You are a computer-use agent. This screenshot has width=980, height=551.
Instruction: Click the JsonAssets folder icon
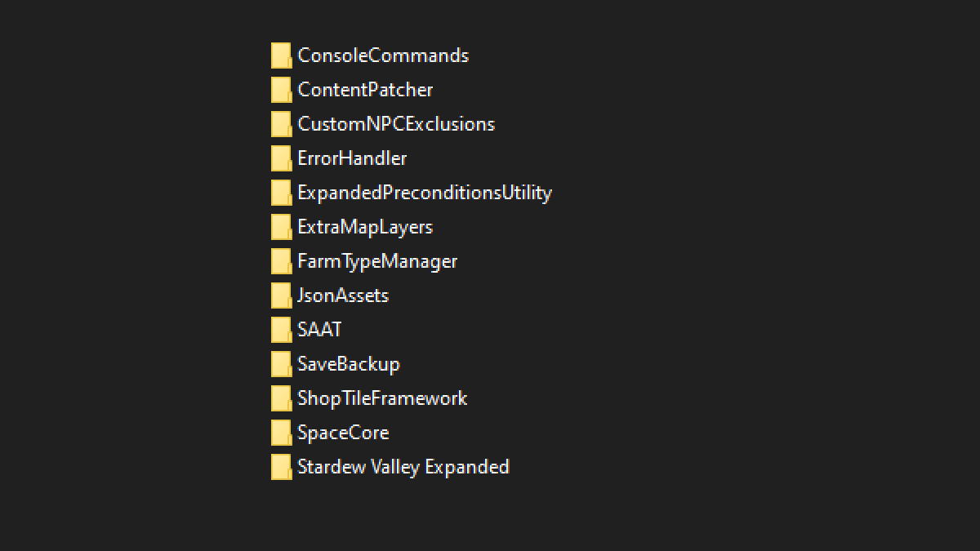point(281,295)
